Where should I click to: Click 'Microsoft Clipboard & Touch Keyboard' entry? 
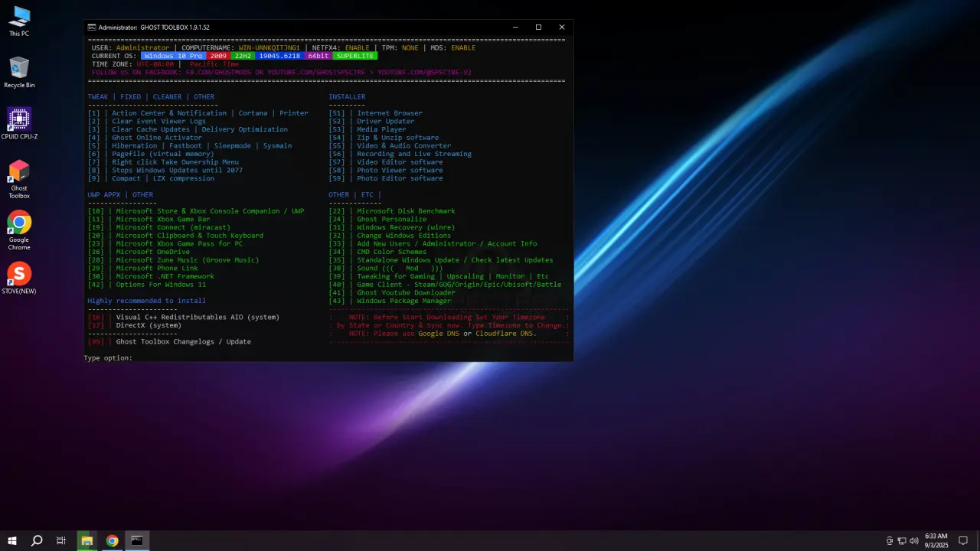tap(175, 236)
